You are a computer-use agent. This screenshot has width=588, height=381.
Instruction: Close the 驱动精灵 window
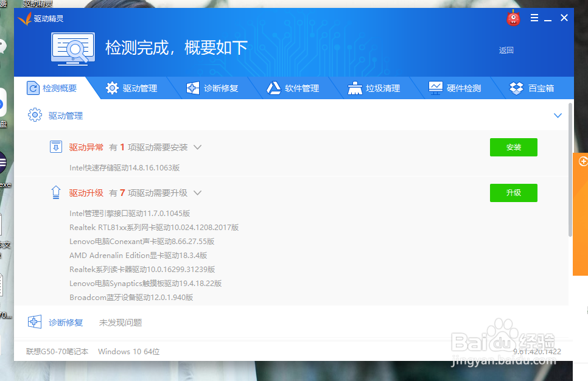[564, 18]
